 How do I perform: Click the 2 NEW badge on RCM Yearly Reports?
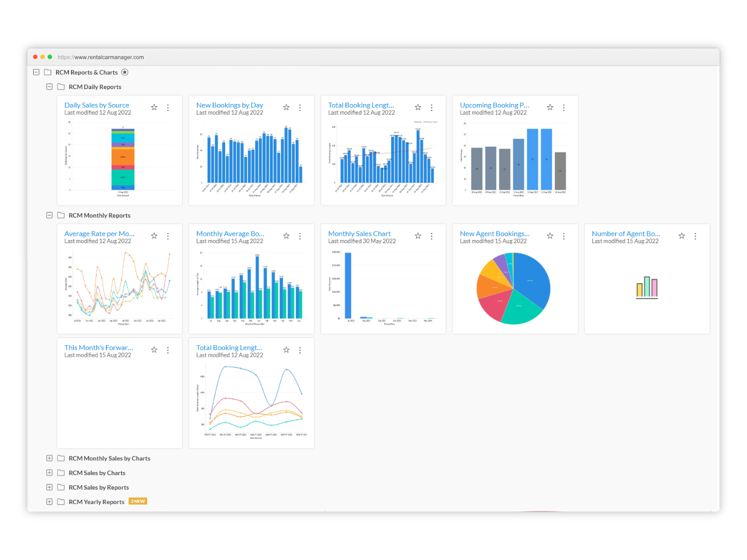[x=138, y=501]
